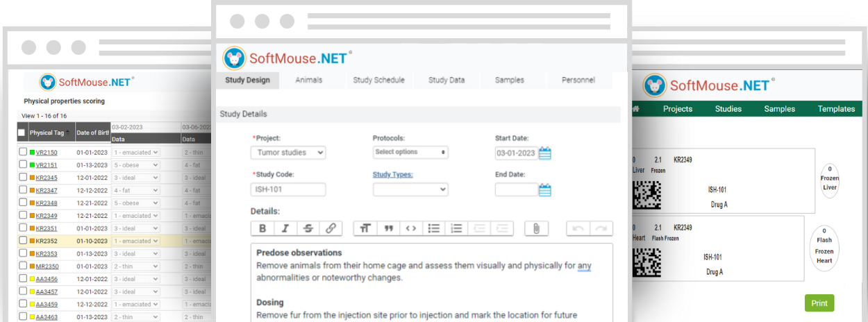Click the barcode on the Liver label

point(646,195)
